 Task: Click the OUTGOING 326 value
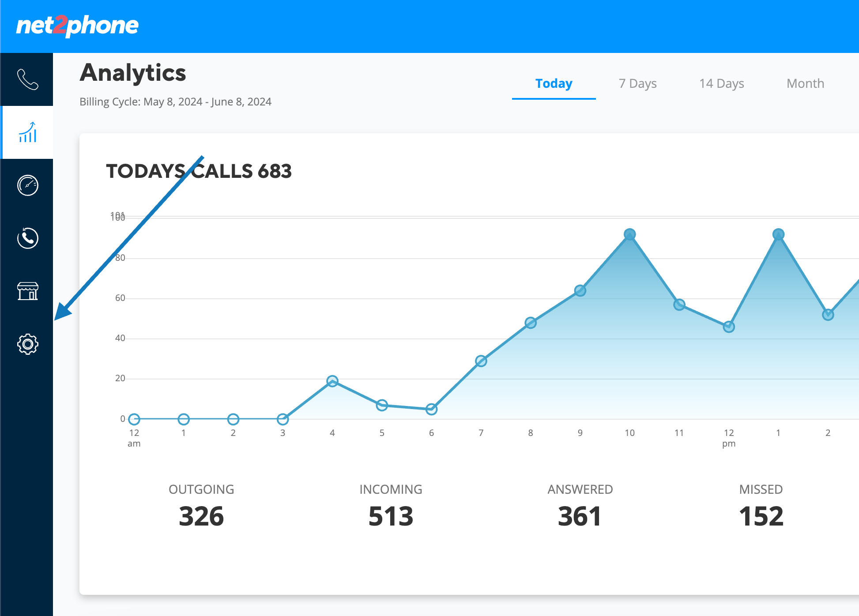click(x=201, y=516)
